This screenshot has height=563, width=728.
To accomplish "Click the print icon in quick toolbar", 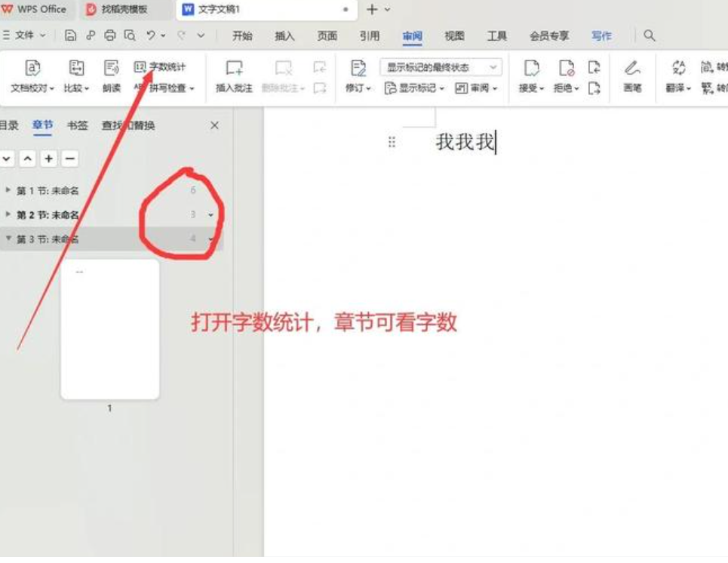I will [110, 35].
